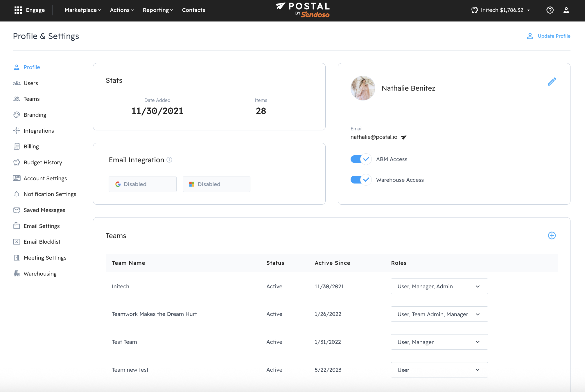Click the Branding palette icon in sidebar
585x392 pixels.
[x=17, y=115]
